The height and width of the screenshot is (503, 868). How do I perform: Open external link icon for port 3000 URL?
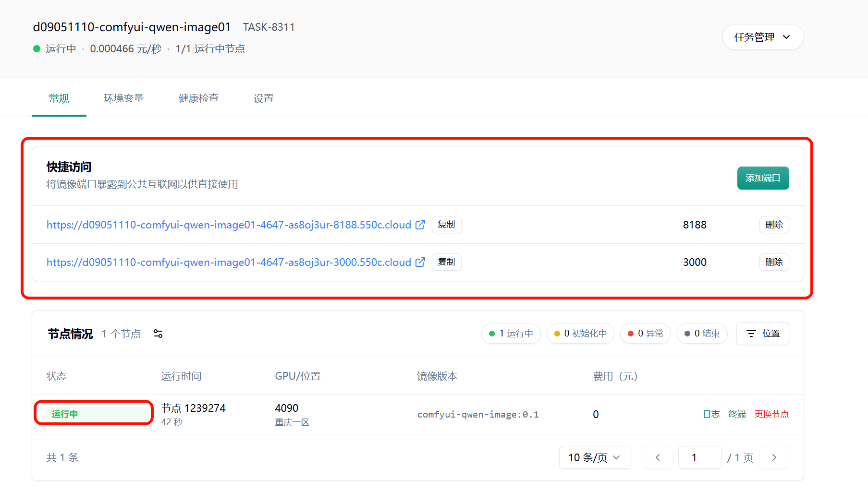pos(420,262)
